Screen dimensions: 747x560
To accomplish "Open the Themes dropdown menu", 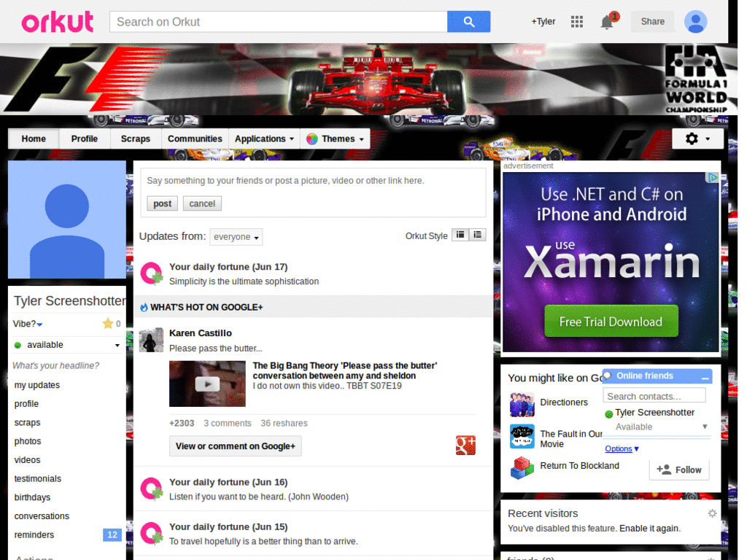I will (x=336, y=139).
